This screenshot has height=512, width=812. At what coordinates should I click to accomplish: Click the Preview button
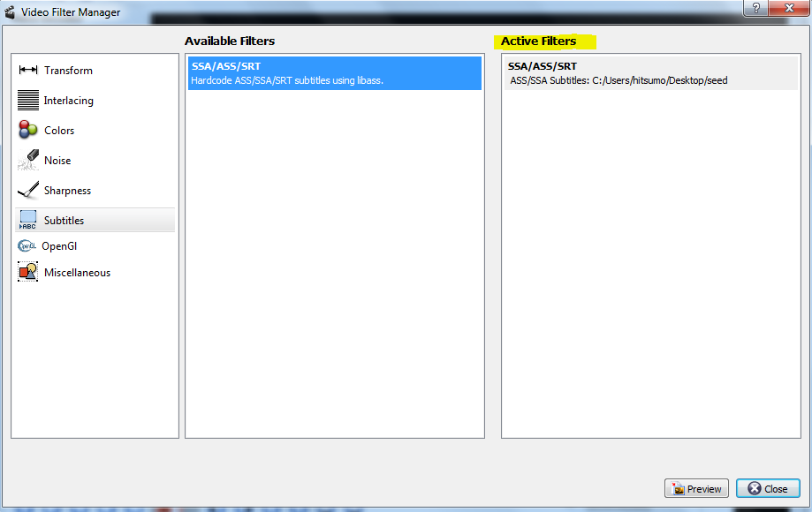pos(696,489)
